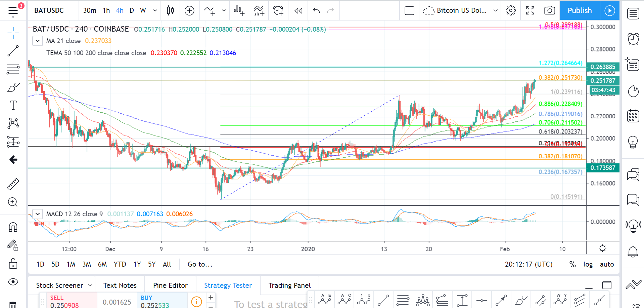Activate the Text drawing tool

pos(13,105)
